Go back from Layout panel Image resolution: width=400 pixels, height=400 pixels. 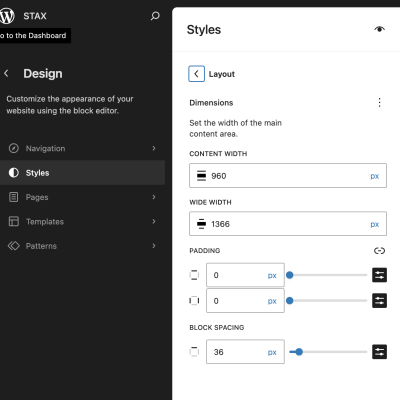tap(196, 74)
